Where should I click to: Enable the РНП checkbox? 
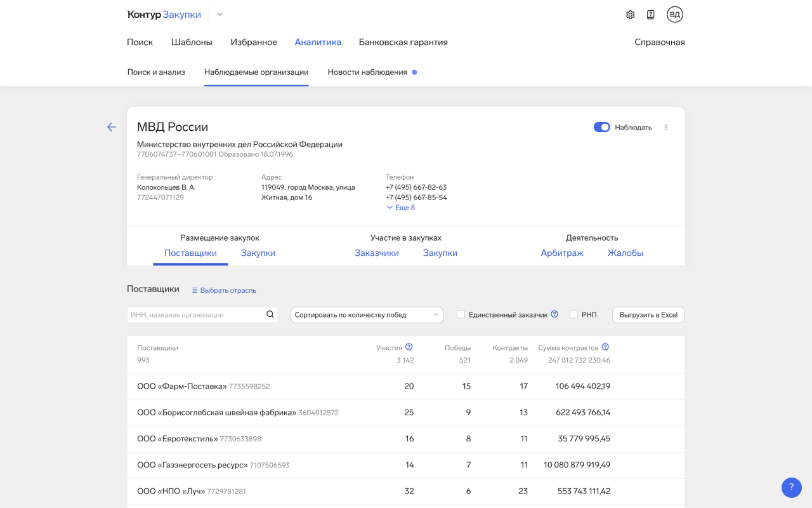pos(573,314)
